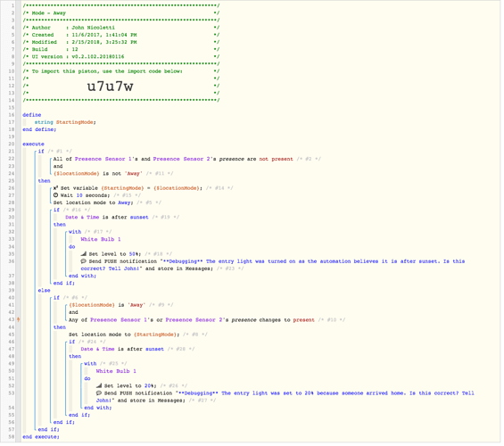Screen dimensions: 504x446
Task: Click the string StartingMode variable definition
Action: click(x=65, y=123)
